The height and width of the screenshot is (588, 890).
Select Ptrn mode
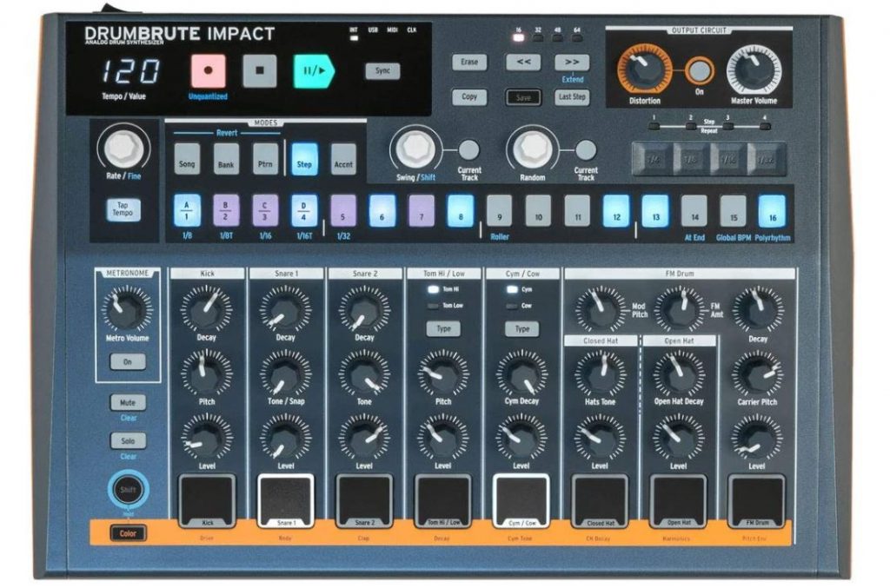tap(265, 159)
